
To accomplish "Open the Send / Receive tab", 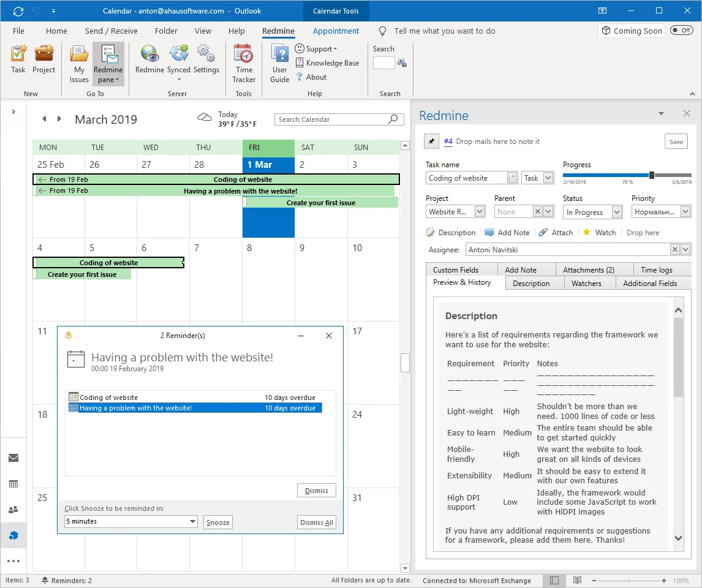I will click(x=111, y=31).
